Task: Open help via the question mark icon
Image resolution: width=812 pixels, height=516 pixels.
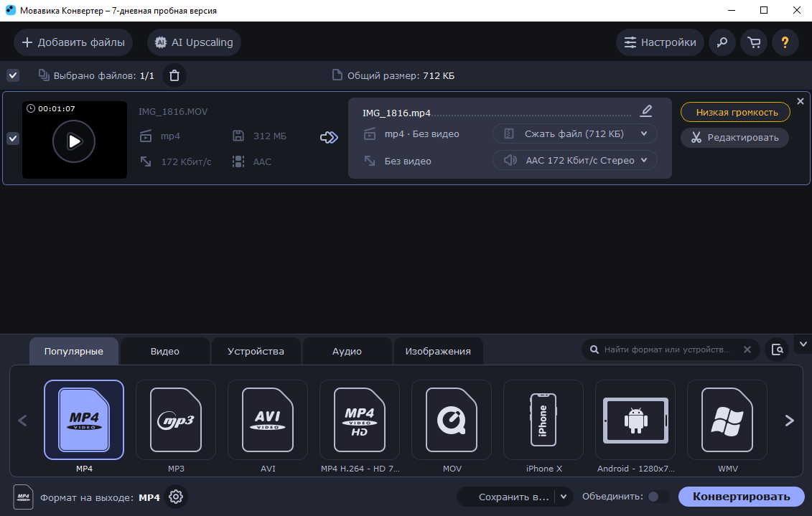Action: [x=785, y=42]
